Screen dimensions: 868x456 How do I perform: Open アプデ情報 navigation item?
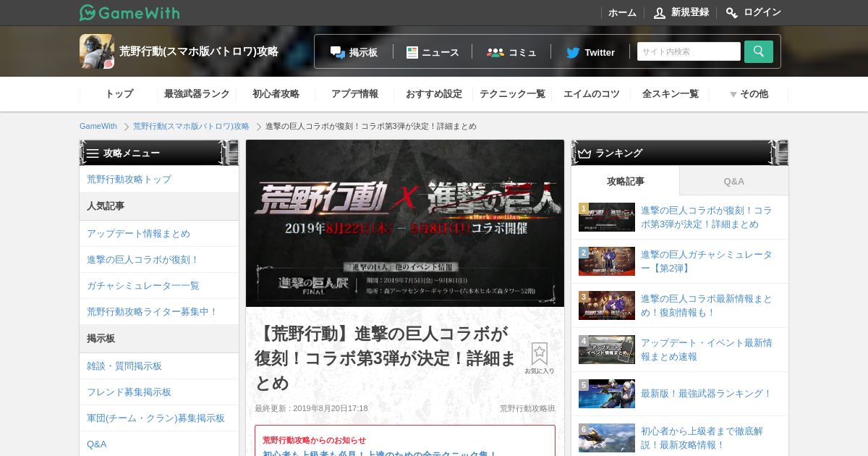(x=354, y=94)
